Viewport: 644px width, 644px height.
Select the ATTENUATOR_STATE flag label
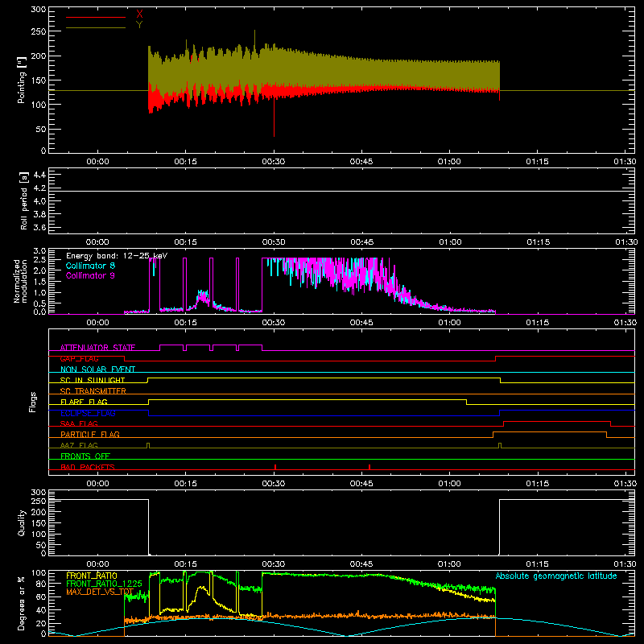point(97,348)
